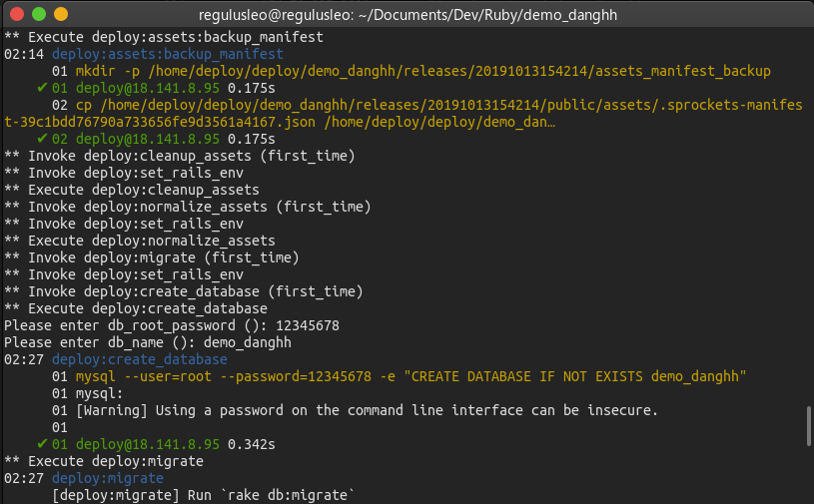
Task: Click the '39c1bdd76790a733656fe9d3561a4167.json' text
Action: (x=168, y=122)
